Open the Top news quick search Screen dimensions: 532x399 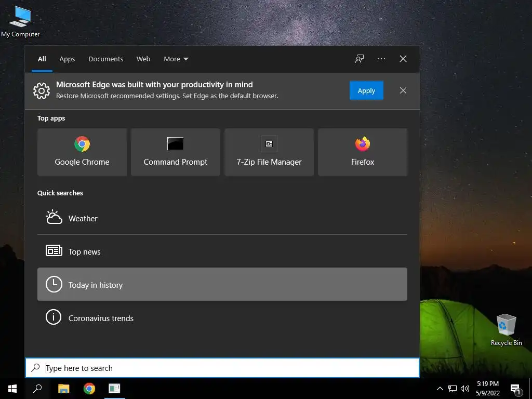click(x=222, y=251)
